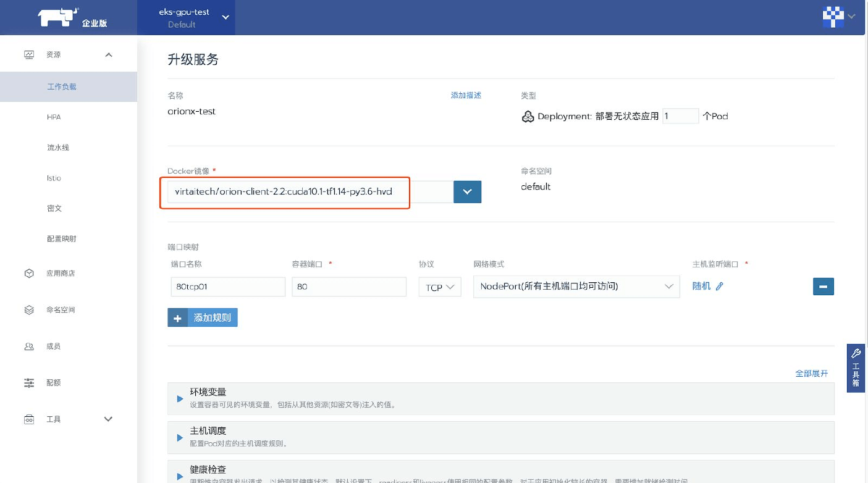Click the 添加描述 link
This screenshot has height=483, width=868.
(466, 95)
